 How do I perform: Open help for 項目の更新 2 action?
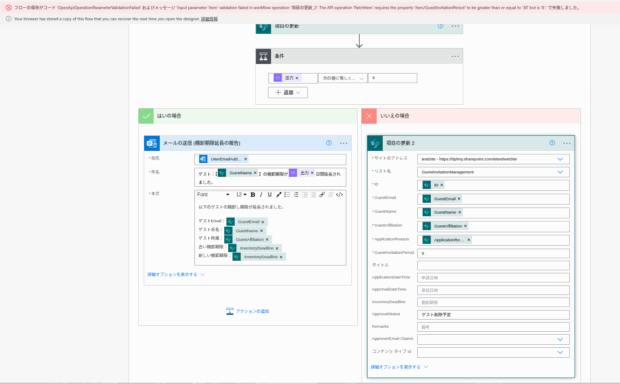coord(552,143)
